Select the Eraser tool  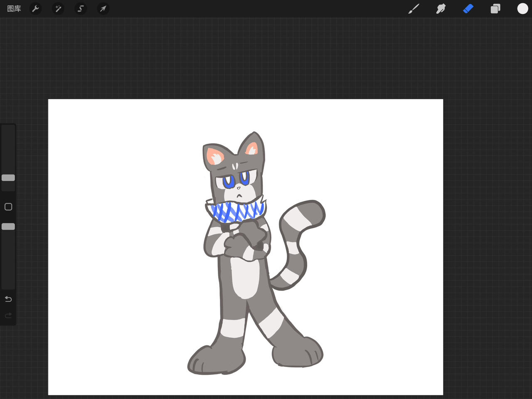coord(468,9)
